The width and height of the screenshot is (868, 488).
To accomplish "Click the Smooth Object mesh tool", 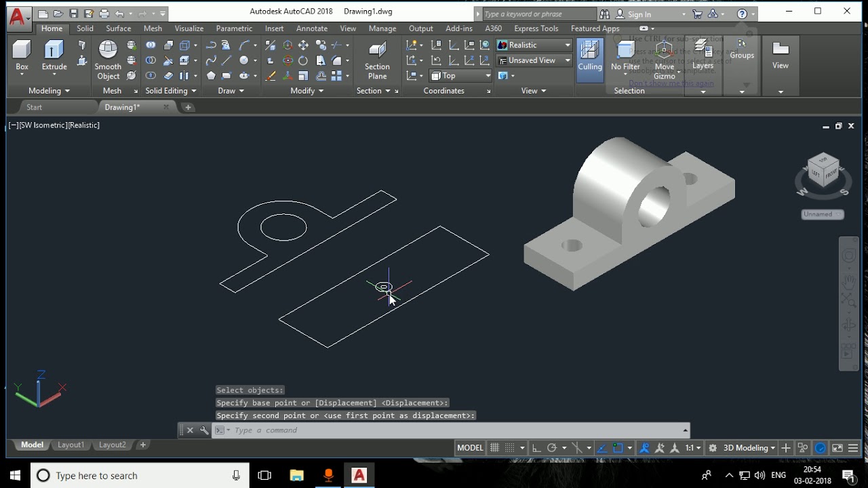I will click(x=108, y=60).
